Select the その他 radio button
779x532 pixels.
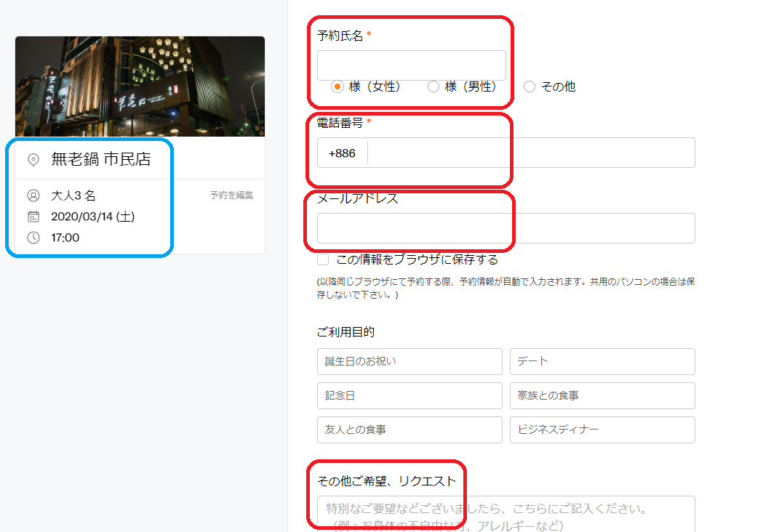point(530,86)
